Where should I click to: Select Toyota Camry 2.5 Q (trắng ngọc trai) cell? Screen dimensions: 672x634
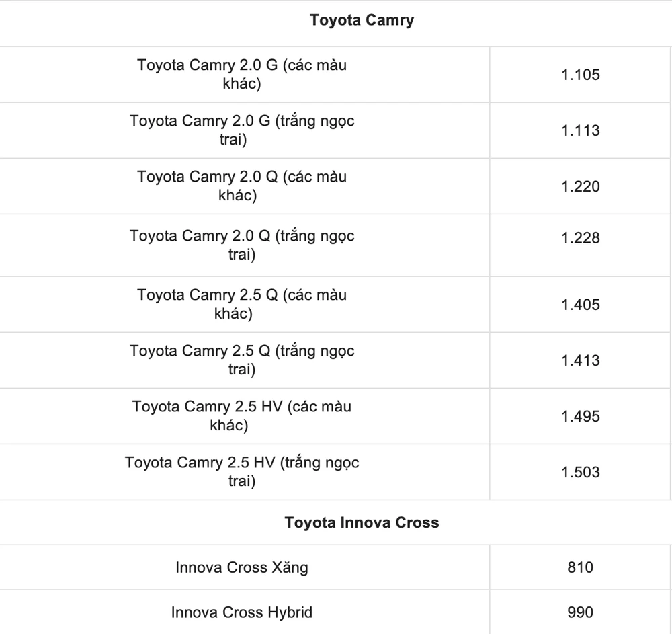[242, 360]
